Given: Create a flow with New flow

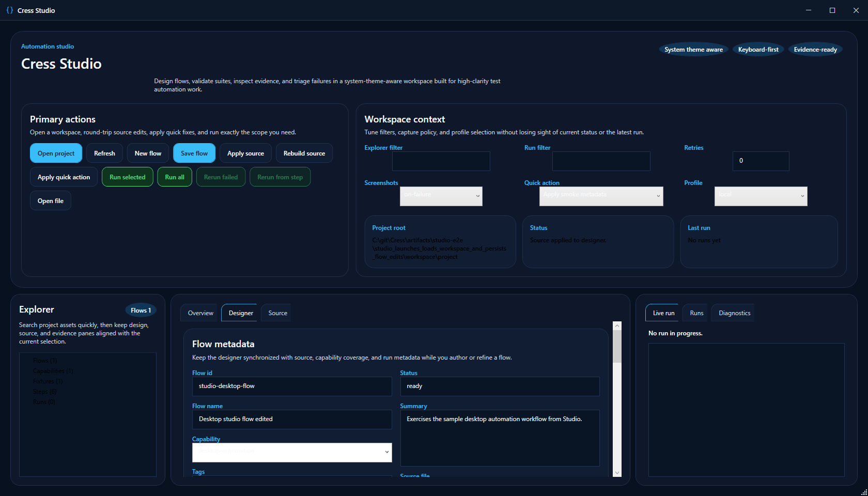Looking at the screenshot, I should tap(148, 153).
